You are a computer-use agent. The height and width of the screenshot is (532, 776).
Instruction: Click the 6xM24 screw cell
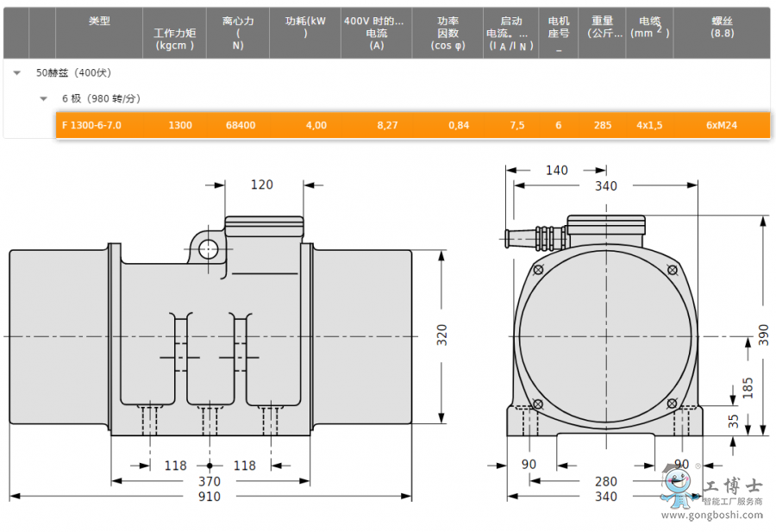[722, 126]
